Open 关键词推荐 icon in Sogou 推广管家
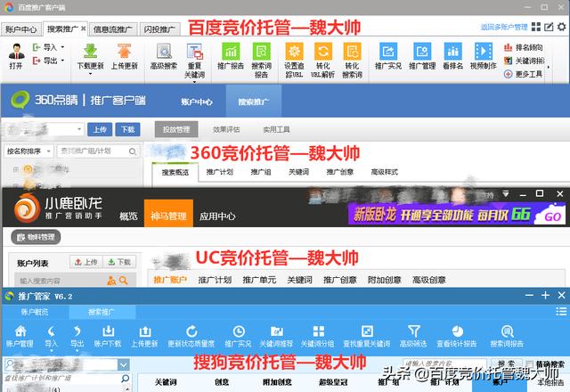The image size is (570, 392). pyautogui.click(x=276, y=331)
